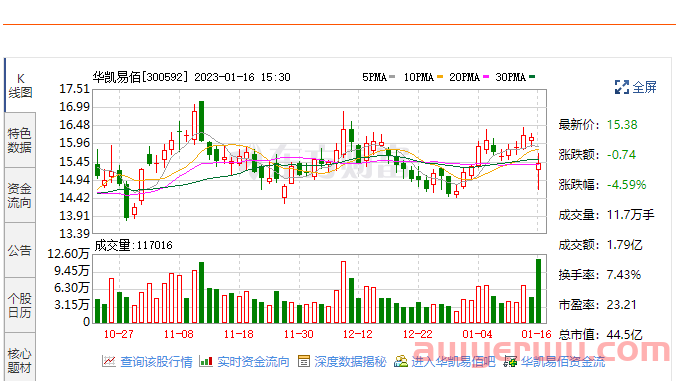Viewport: 689px width, 381px height.
Task: Click the 市盈率 value 23.21
Action: pyautogui.click(x=621, y=305)
